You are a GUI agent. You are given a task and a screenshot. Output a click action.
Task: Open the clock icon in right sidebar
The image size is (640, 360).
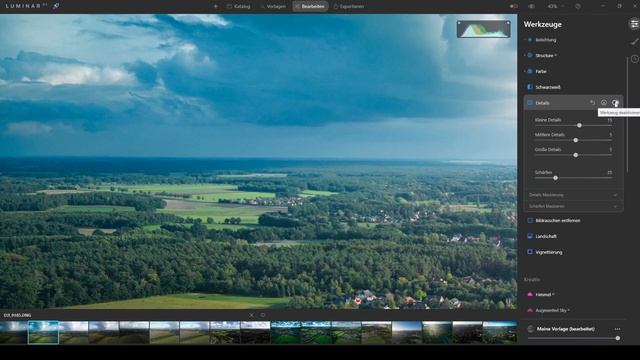coord(635,59)
